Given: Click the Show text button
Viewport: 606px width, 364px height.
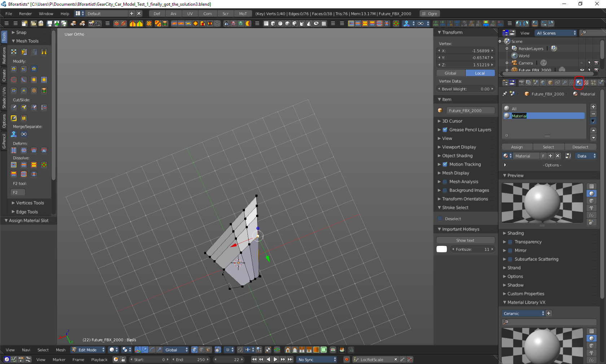Looking at the screenshot, I should 465,240.
